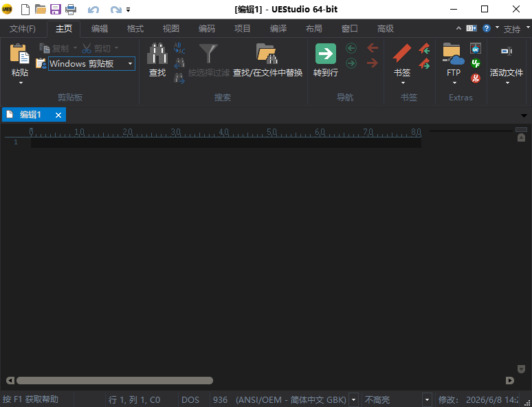Image resolution: width=532 pixels, height=407 pixels.
Task: Switch to the 编码 ribbon tab
Action: coord(207,28)
